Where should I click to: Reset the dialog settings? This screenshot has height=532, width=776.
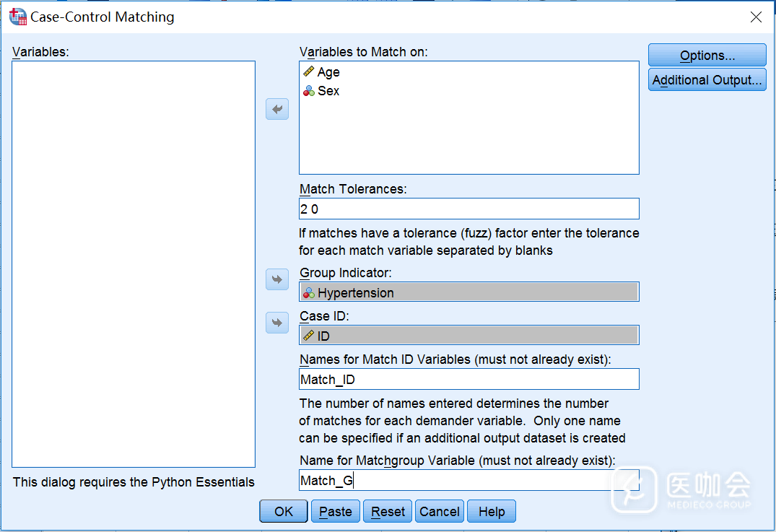[388, 512]
